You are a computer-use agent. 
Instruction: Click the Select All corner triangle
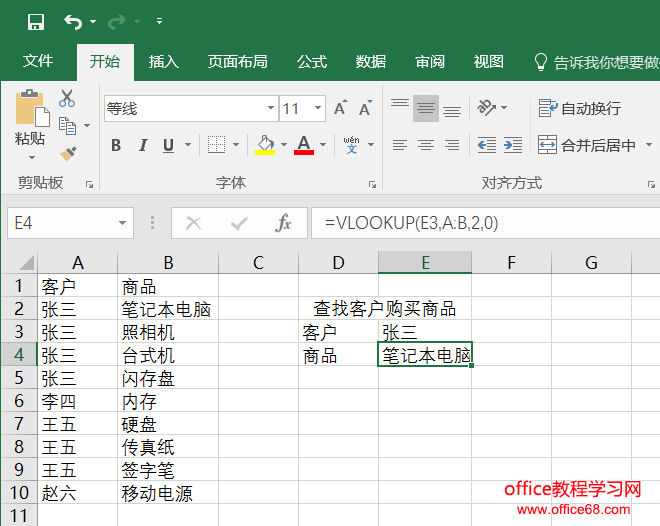(x=27, y=263)
